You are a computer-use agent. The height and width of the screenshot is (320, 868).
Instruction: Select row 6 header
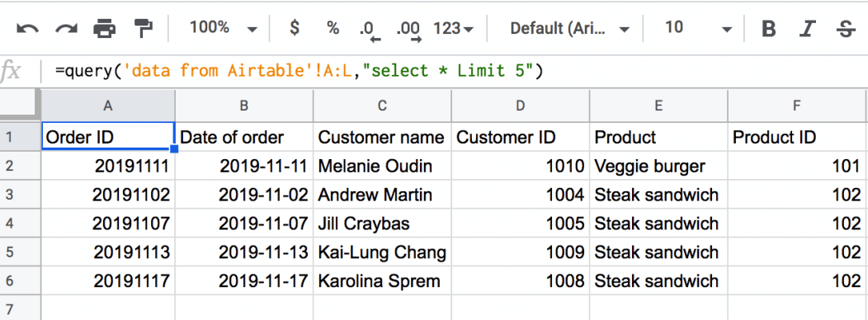click(21, 280)
